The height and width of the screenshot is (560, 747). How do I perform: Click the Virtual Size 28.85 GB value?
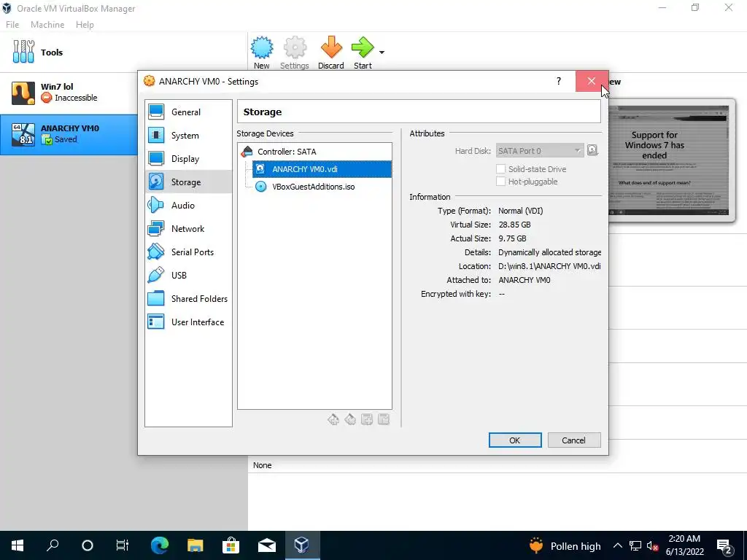[514, 225]
